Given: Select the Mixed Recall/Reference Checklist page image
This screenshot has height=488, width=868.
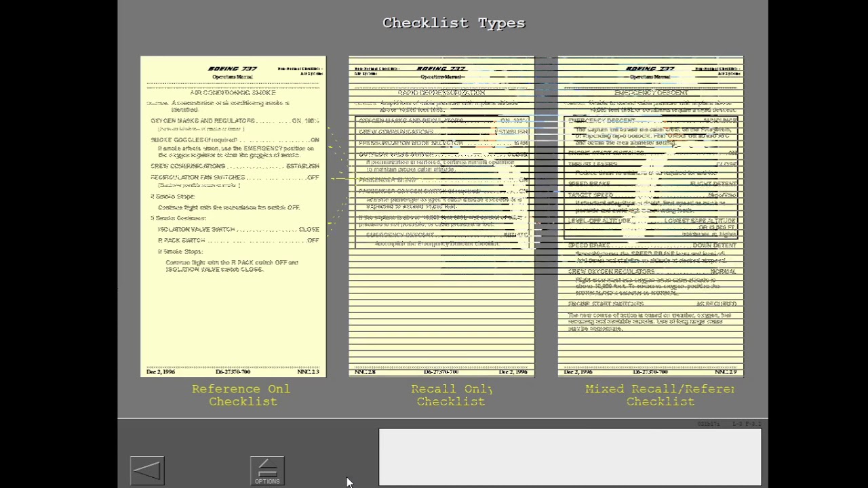Looking at the screenshot, I should pos(650,217).
